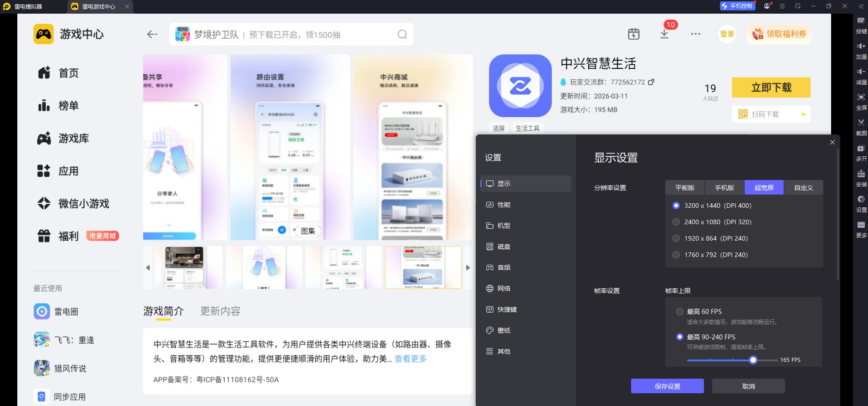Open 网络 network settings category
868x406 pixels.
525,288
